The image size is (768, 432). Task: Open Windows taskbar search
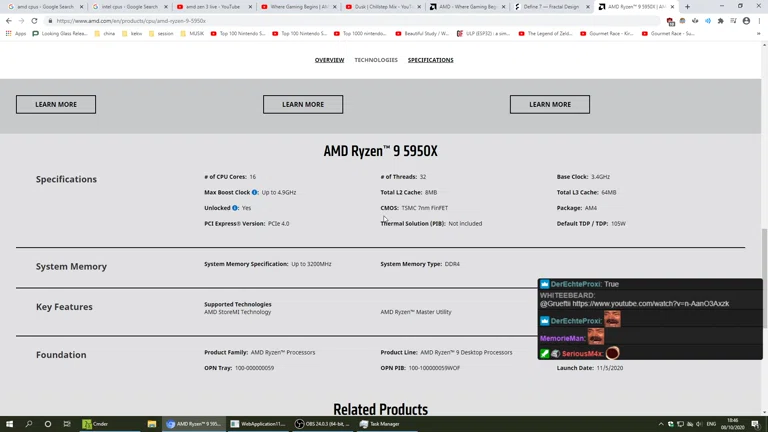tap(28, 424)
